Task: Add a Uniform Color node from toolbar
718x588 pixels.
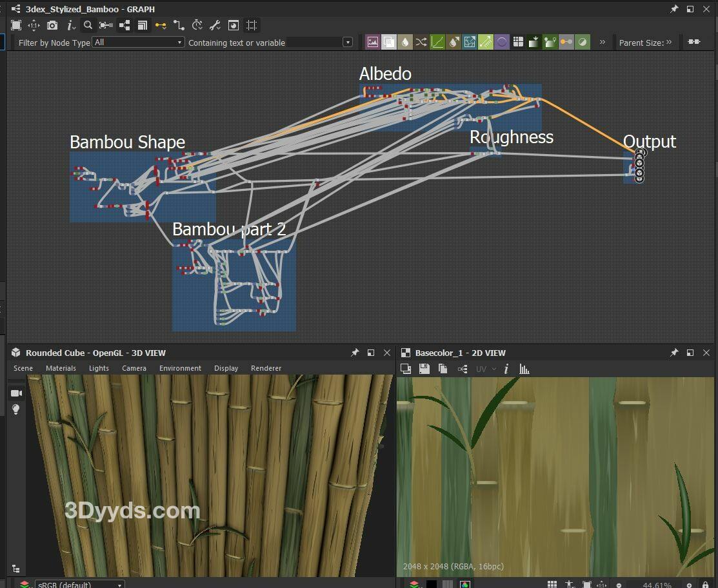Action: coord(405,42)
